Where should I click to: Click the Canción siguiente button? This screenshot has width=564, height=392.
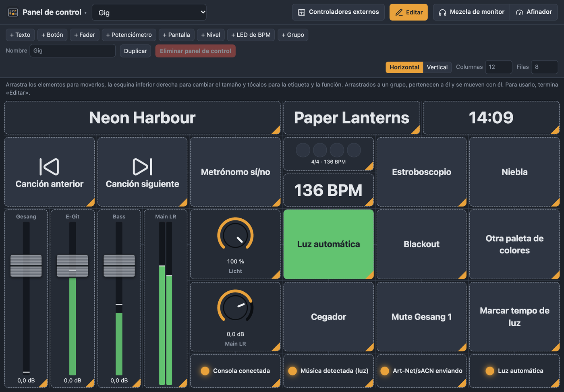coord(142,172)
